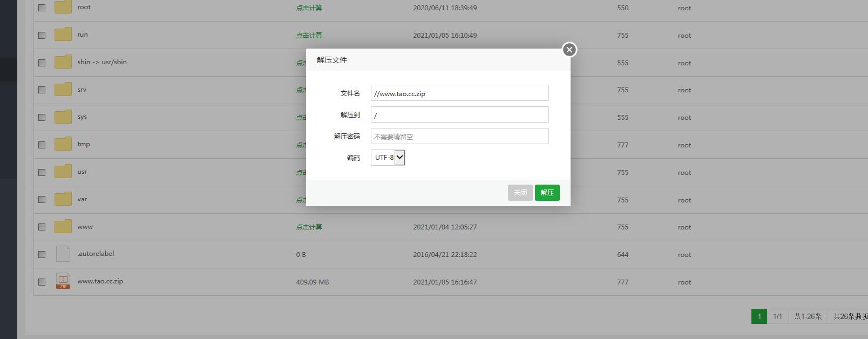The width and height of the screenshot is (868, 339).
Task: Click the www.tao.cc.zip archive icon
Action: [63, 281]
